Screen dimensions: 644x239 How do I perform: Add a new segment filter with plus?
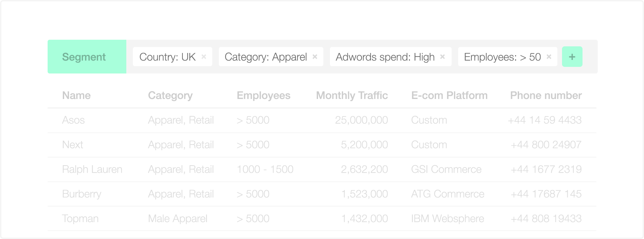tap(572, 57)
